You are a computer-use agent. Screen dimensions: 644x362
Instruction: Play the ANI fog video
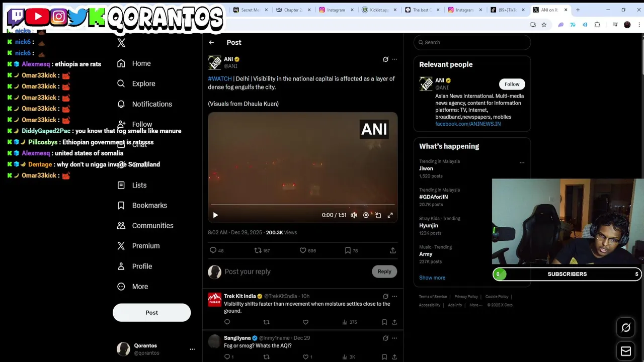[x=215, y=215]
